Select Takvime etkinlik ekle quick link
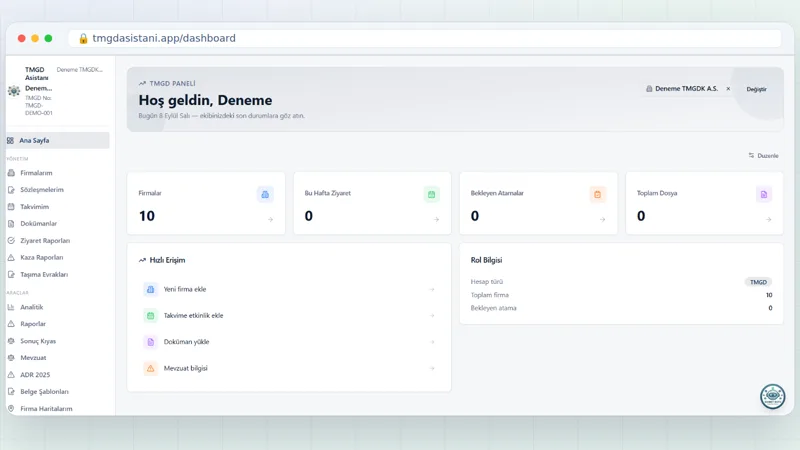 click(x=289, y=316)
